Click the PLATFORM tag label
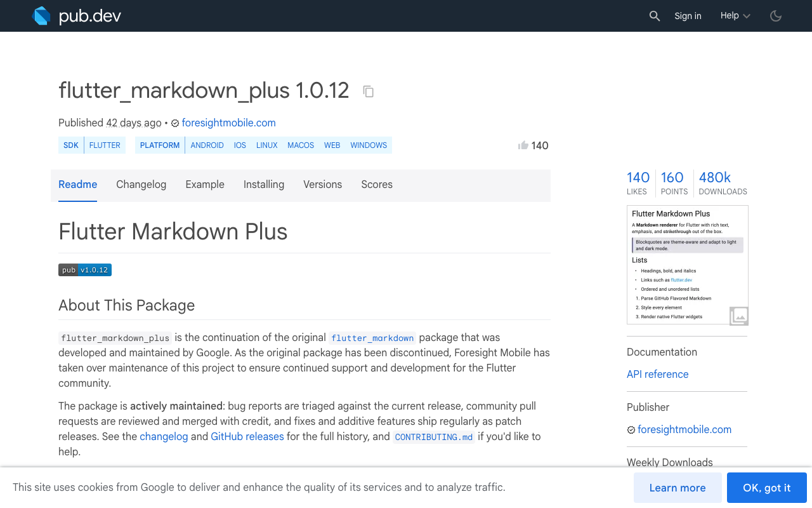This screenshot has width=812, height=508. [x=160, y=145]
